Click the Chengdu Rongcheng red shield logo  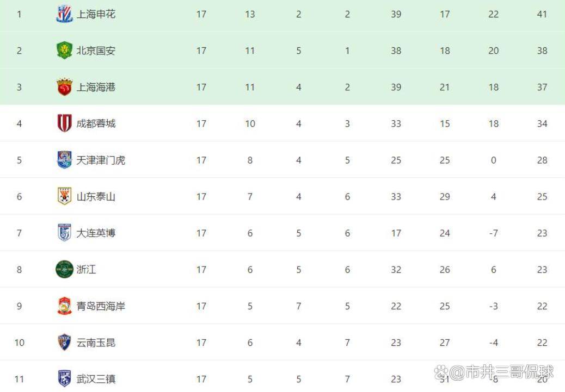pyautogui.click(x=64, y=123)
